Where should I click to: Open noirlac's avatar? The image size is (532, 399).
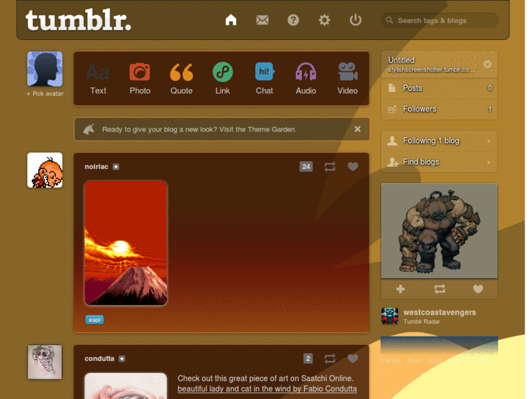[45, 170]
